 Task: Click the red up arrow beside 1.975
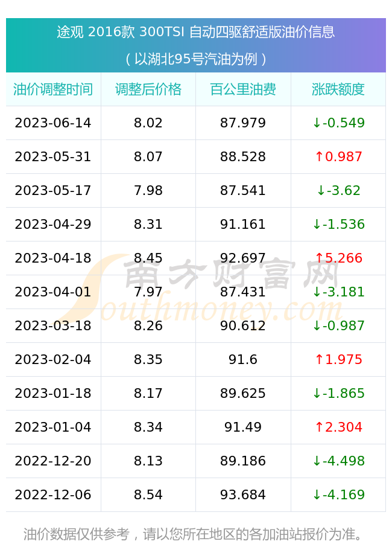pos(319,359)
